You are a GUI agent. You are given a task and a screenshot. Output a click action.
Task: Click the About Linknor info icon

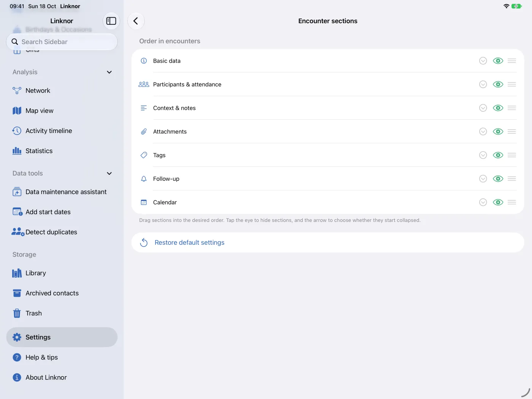click(x=17, y=377)
